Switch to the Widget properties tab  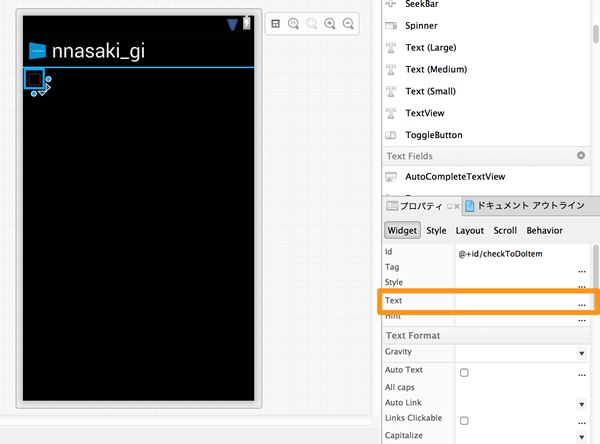[x=402, y=230]
